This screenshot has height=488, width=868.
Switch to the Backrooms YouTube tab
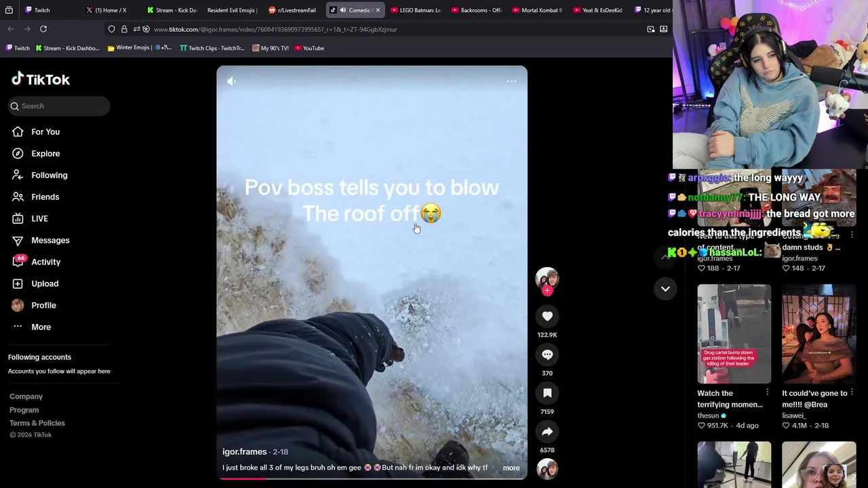[476, 10]
